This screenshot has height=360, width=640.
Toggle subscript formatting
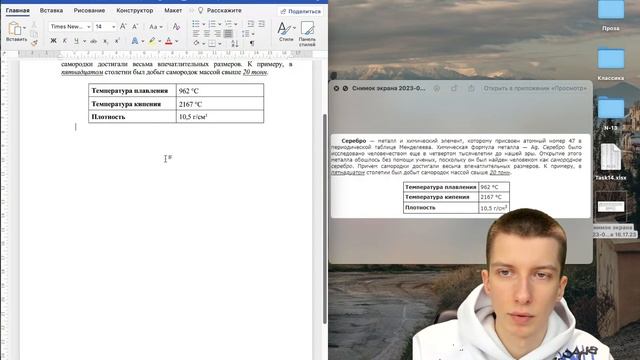coord(105,41)
